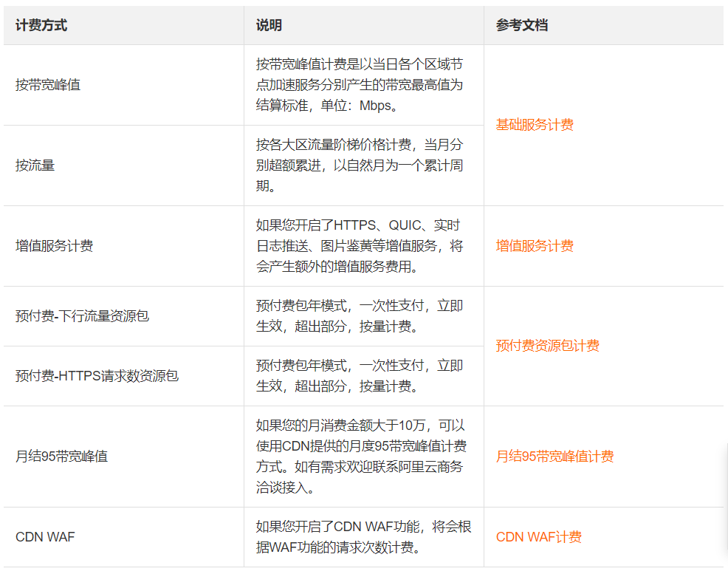
Task: Select the 增值服务计费 cell in the first column
Action: (x=54, y=246)
